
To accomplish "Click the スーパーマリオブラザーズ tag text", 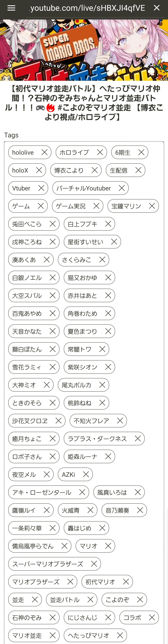I will click(x=47, y=564).
